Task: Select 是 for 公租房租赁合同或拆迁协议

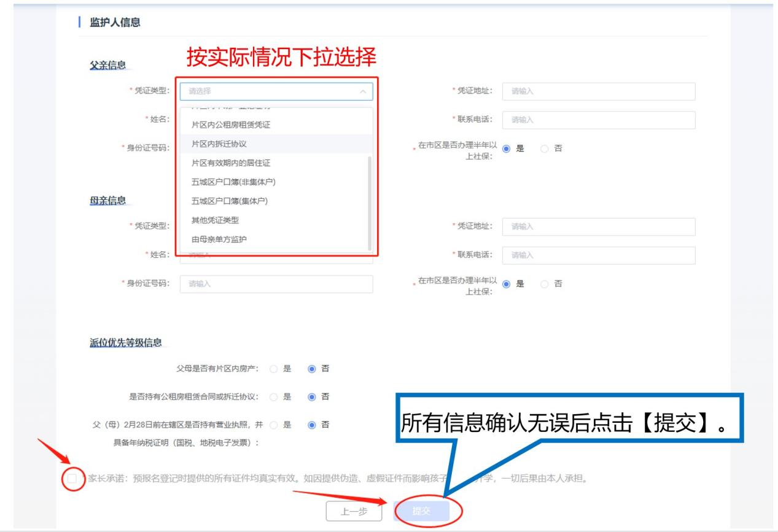Action: tap(274, 396)
